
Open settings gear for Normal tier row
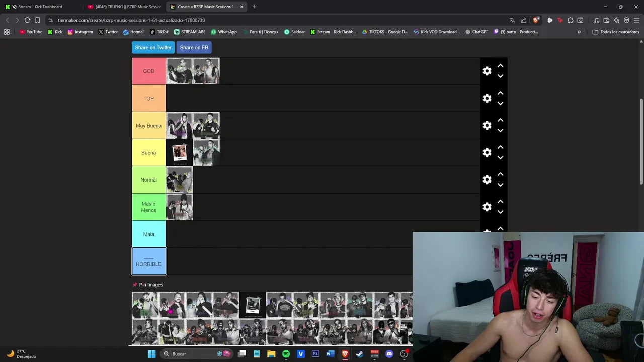pyautogui.click(x=487, y=180)
